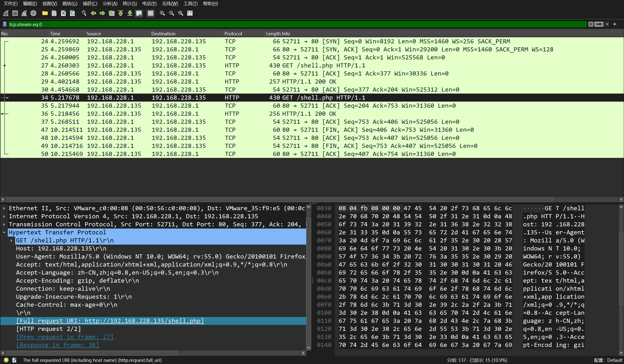Screen dimensions: 624x364
Task: Open the 统计(S) menu
Action: (129, 3)
